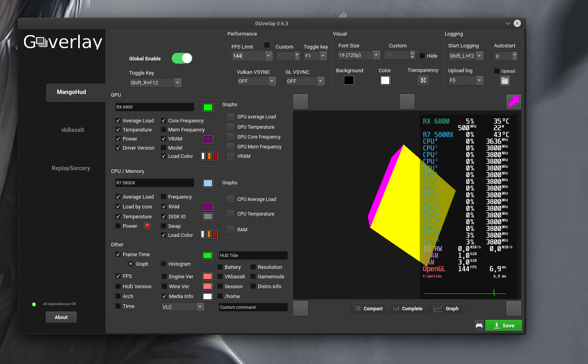Check the GPU average Load graph option

click(x=231, y=116)
